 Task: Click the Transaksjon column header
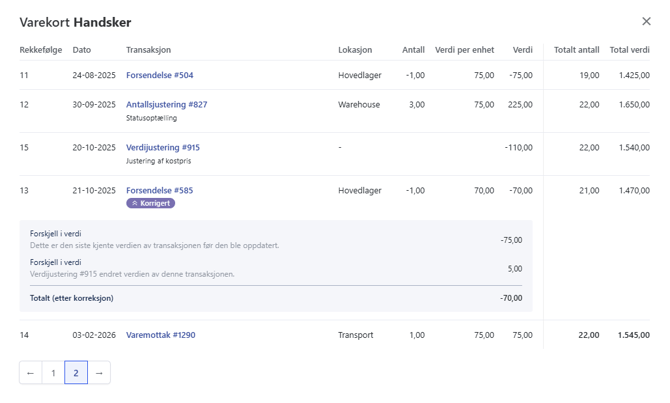pos(149,49)
